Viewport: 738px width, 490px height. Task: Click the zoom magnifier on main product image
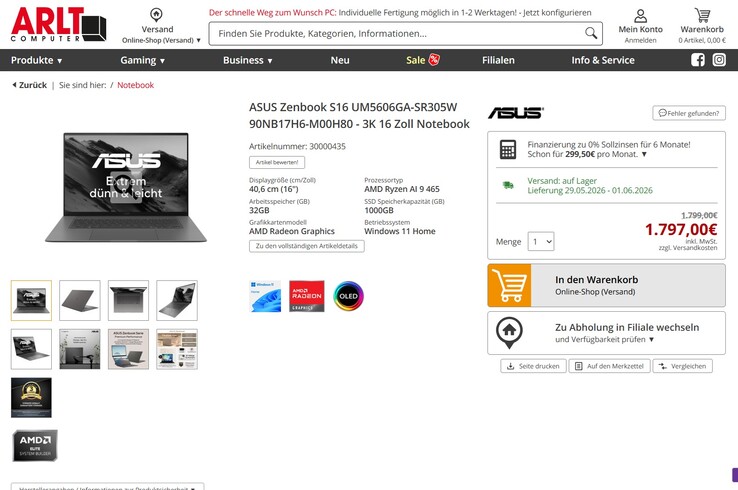[126, 188]
